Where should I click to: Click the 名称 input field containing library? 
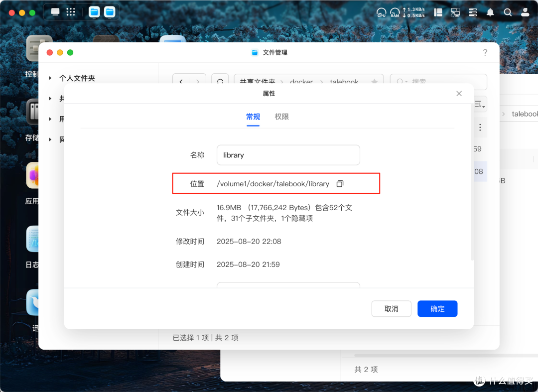[288, 155]
